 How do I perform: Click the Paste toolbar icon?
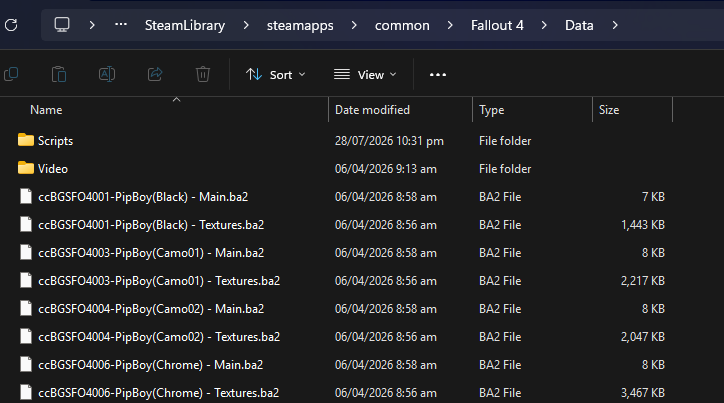click(59, 74)
